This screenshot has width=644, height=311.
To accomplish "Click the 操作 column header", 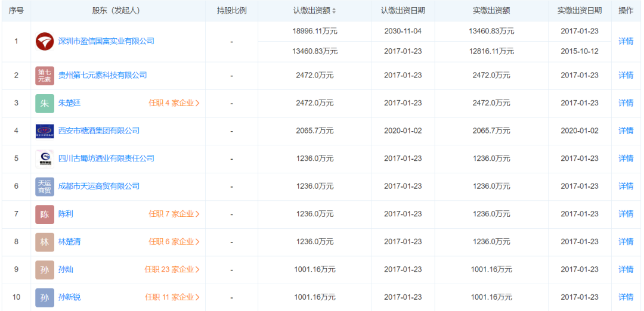I will (626, 11).
